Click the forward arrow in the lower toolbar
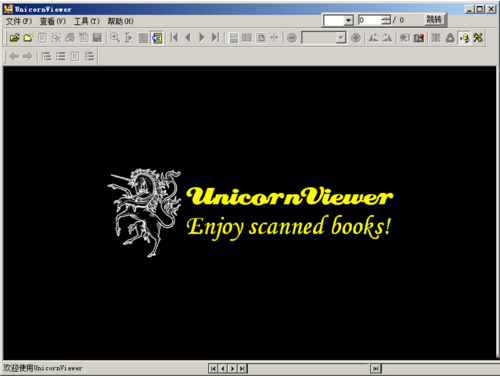The image size is (500, 378). coord(28,56)
